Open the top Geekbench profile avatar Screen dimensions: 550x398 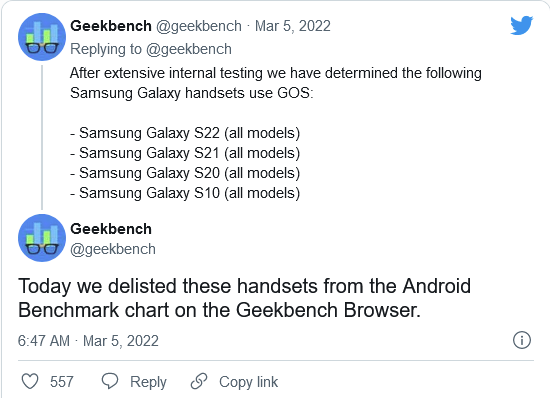[42, 37]
